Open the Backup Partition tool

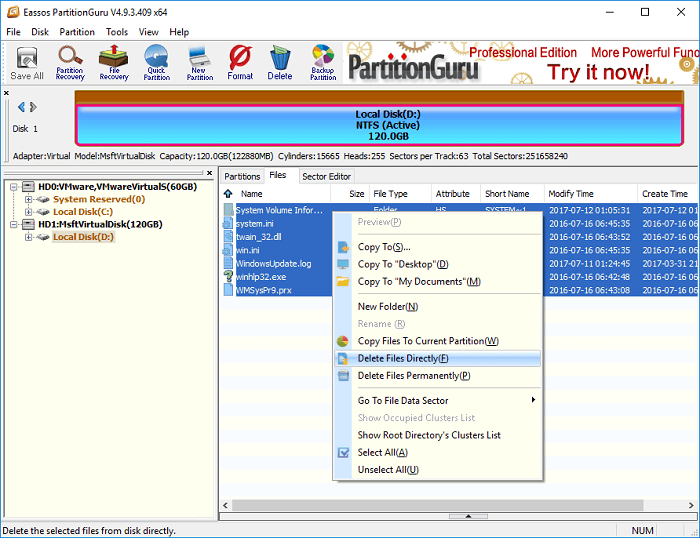click(323, 63)
